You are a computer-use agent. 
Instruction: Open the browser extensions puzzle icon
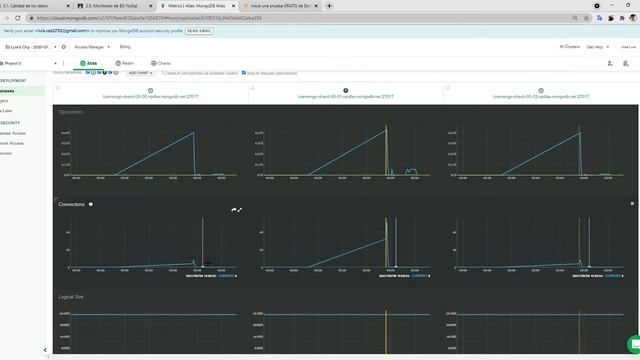click(x=622, y=18)
